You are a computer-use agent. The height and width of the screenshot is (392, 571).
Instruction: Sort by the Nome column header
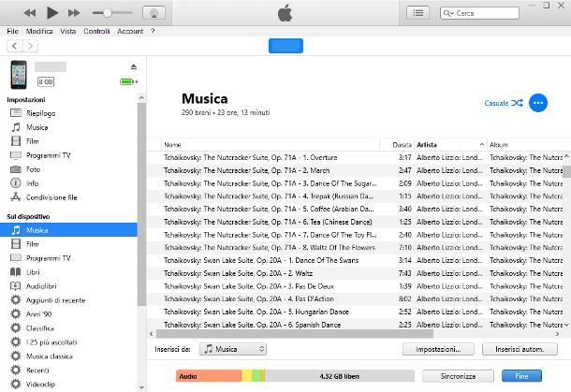(x=271, y=145)
